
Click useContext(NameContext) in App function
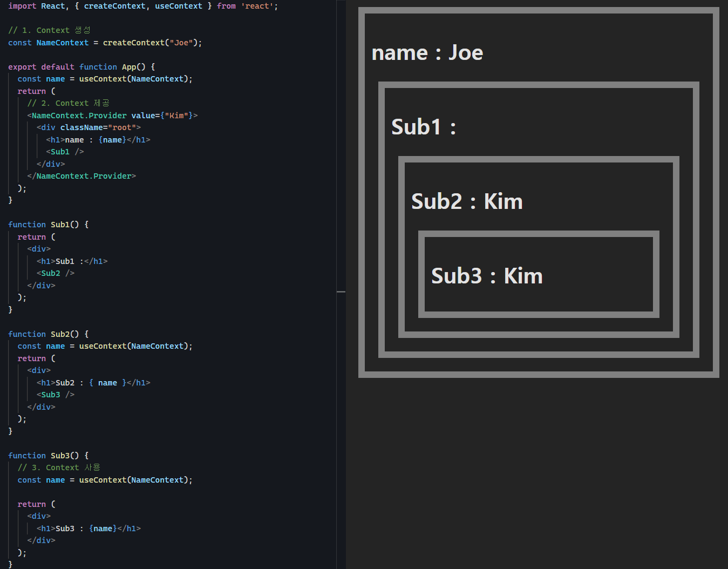pos(133,79)
